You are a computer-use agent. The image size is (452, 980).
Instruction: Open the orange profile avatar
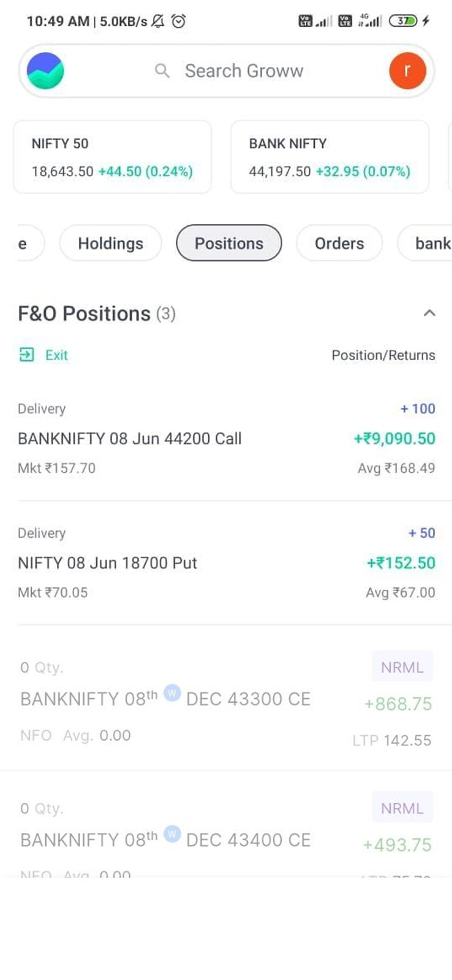(407, 71)
